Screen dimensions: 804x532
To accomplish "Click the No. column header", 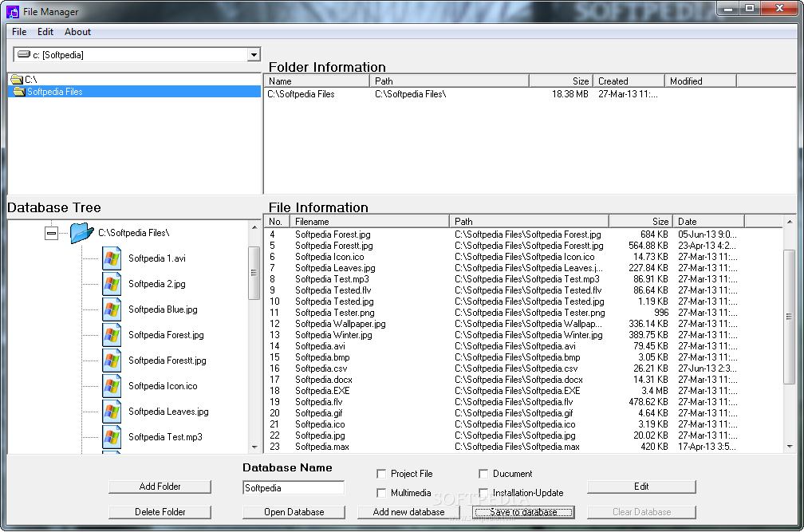I will point(277,222).
